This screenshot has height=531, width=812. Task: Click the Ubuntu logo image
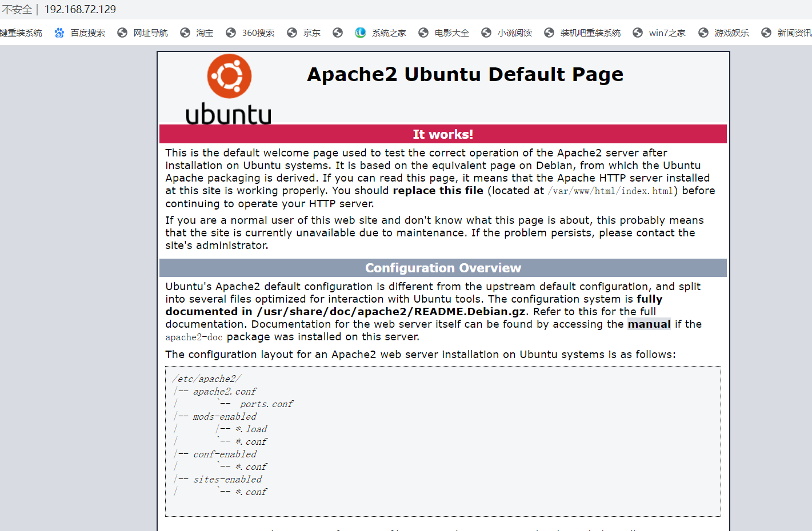click(229, 89)
